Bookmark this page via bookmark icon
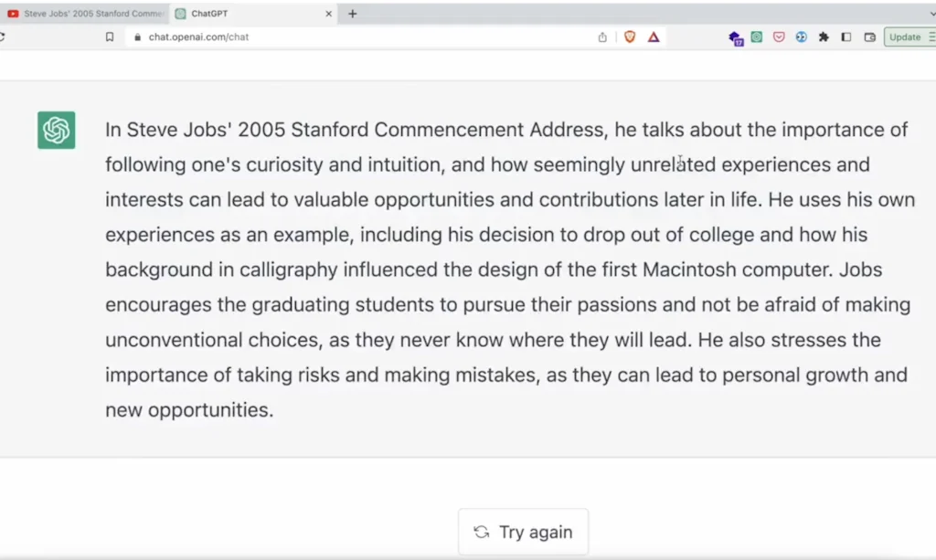Viewport: 936px width, 560px height. point(110,37)
